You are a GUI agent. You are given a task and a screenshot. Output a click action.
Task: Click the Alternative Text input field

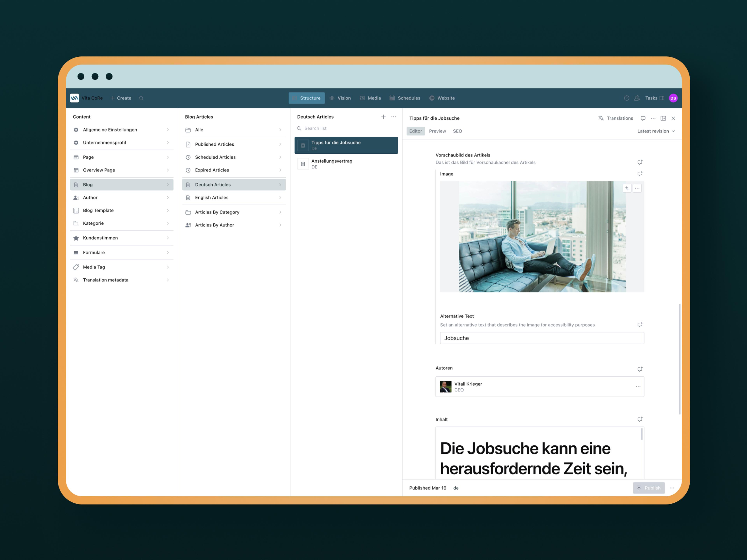(x=542, y=338)
